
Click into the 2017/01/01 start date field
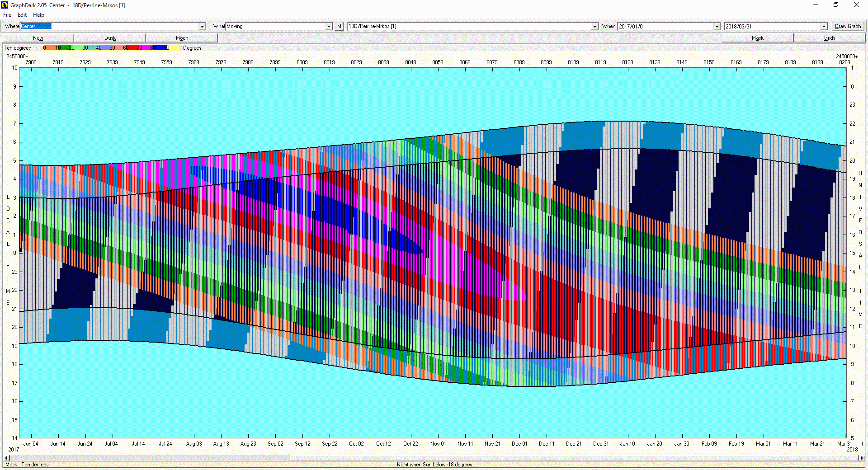pos(665,26)
